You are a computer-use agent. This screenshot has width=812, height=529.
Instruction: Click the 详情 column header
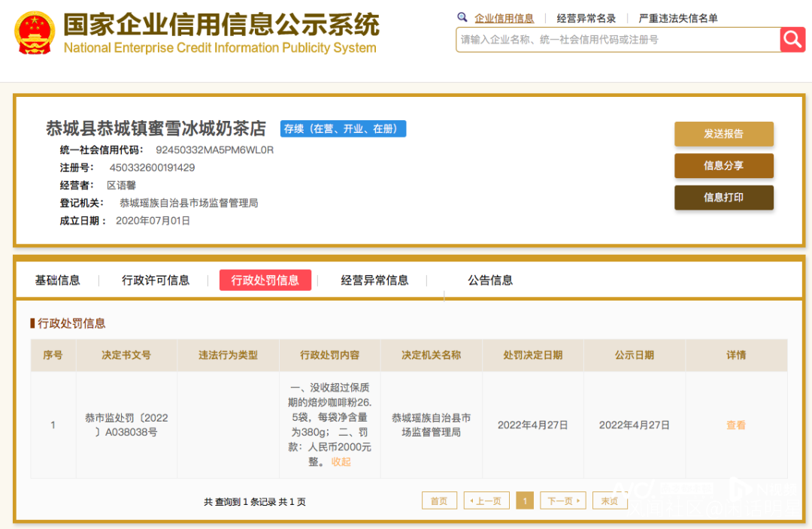[x=736, y=355]
